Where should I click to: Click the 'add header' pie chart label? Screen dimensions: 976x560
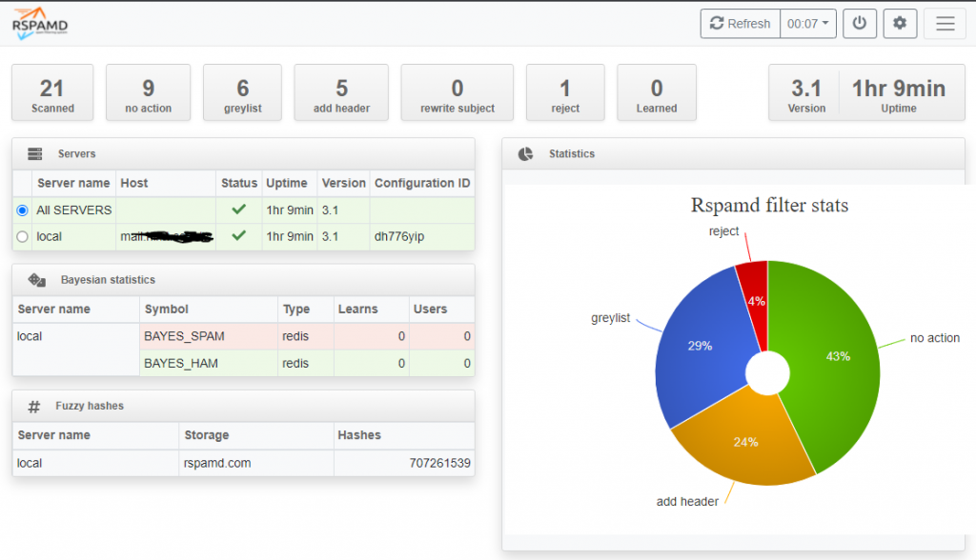point(687,502)
